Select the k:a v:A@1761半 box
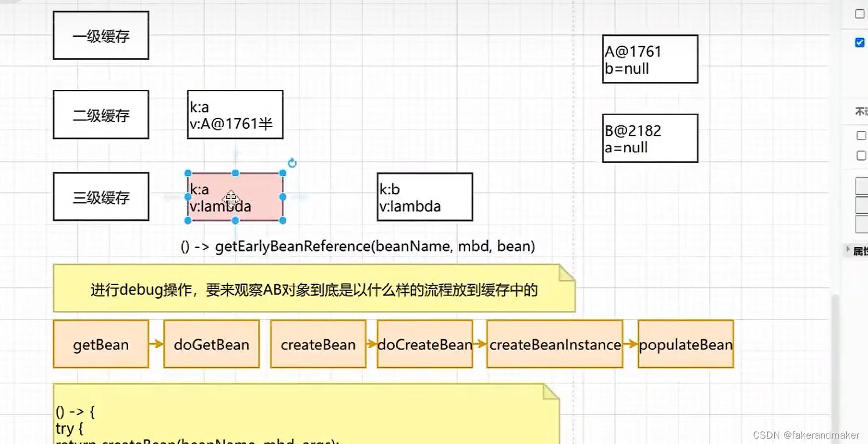The width and height of the screenshot is (868, 444). (x=235, y=115)
